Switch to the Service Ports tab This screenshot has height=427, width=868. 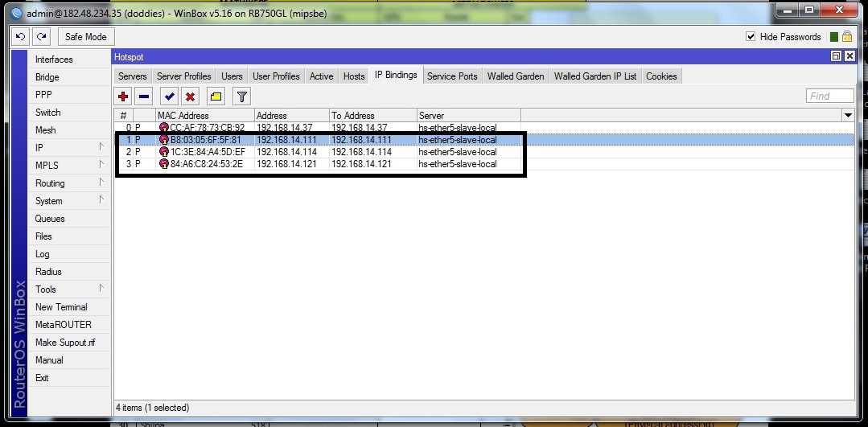click(452, 76)
